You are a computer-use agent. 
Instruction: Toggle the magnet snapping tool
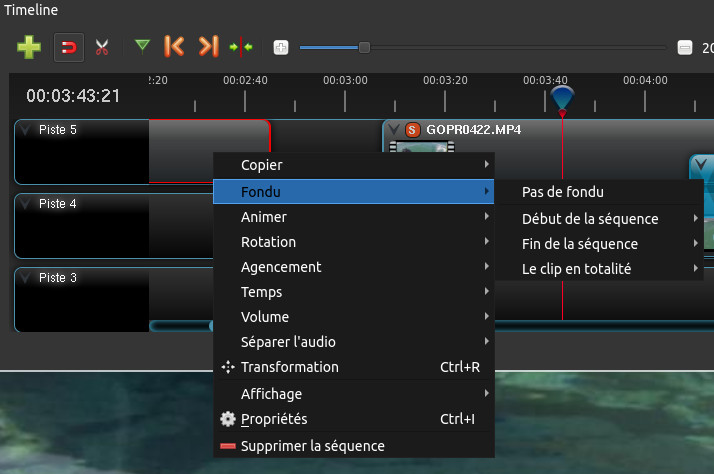click(x=68, y=46)
